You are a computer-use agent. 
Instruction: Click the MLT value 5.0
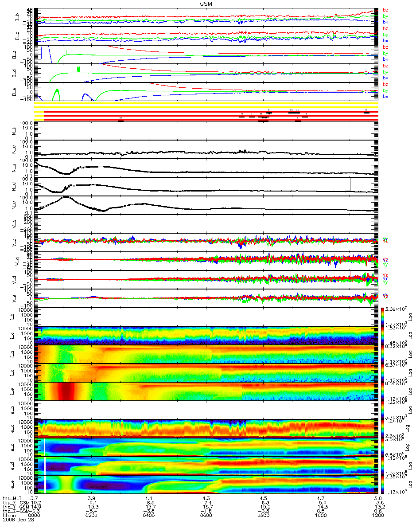coord(377,498)
